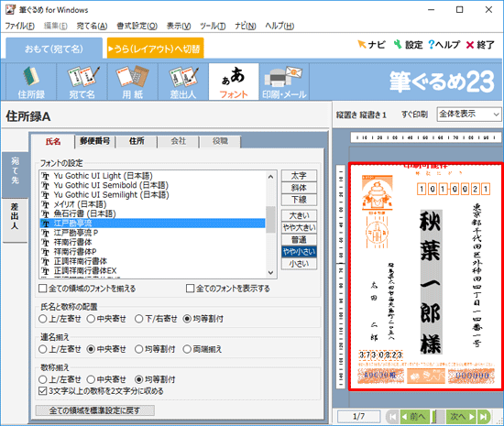Open the 書式設定(O) menu
The image size is (504, 426).
pyautogui.click(x=137, y=26)
